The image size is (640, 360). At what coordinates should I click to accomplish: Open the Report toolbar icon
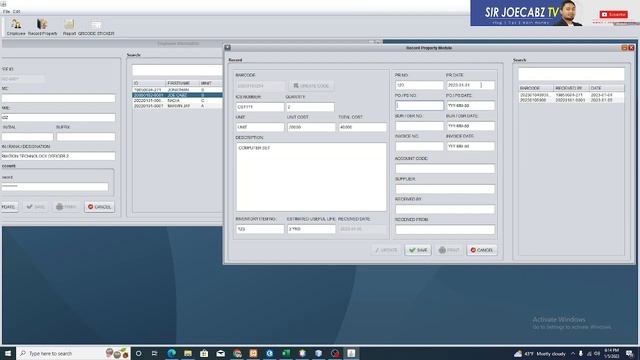(69, 27)
